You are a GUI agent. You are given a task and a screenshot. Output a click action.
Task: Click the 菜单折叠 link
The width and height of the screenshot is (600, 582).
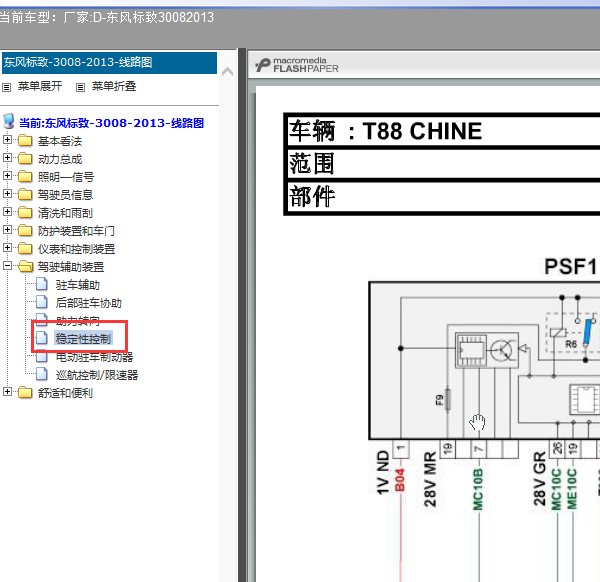(x=114, y=86)
